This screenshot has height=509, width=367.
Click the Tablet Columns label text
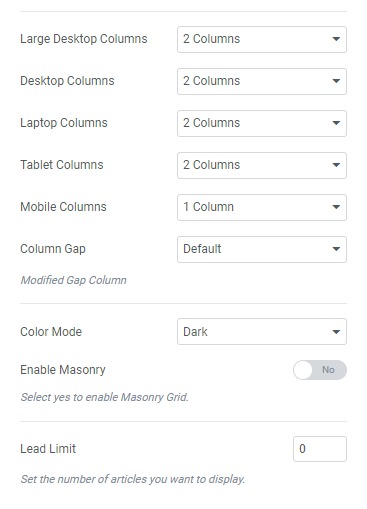(62, 165)
